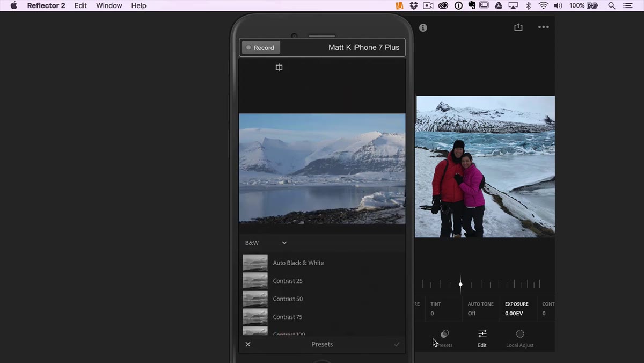Screen dimensions: 644x363
Task: Open Spotlight search magnifier
Action: (x=612, y=5)
